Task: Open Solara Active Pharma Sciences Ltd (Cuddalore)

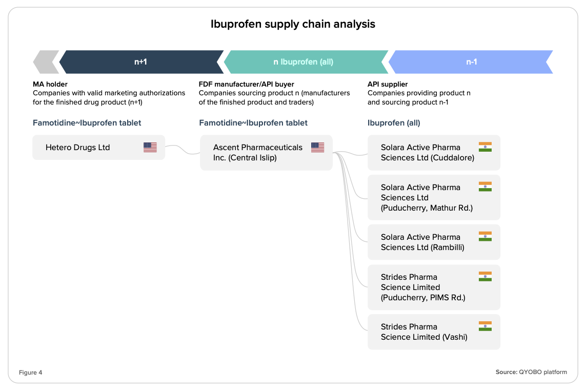Action: (x=434, y=153)
